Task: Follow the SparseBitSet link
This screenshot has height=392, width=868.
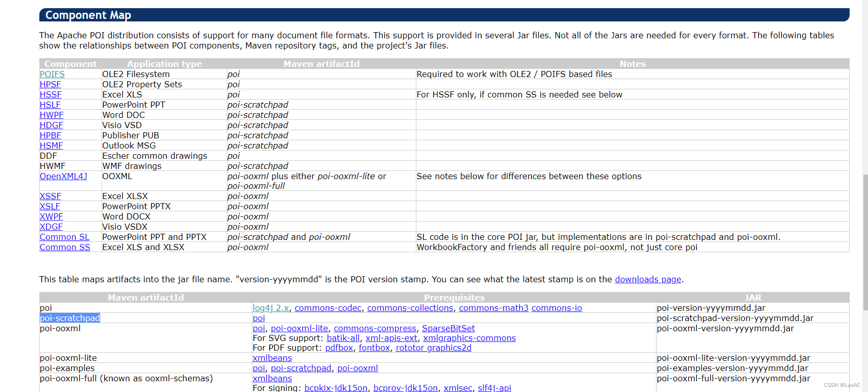Action: coord(448,328)
